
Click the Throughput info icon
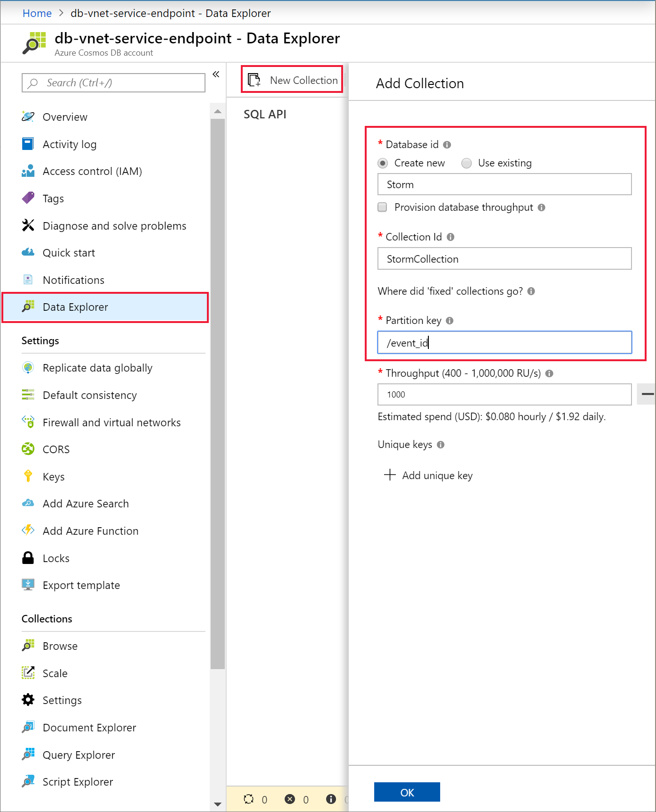(x=549, y=373)
